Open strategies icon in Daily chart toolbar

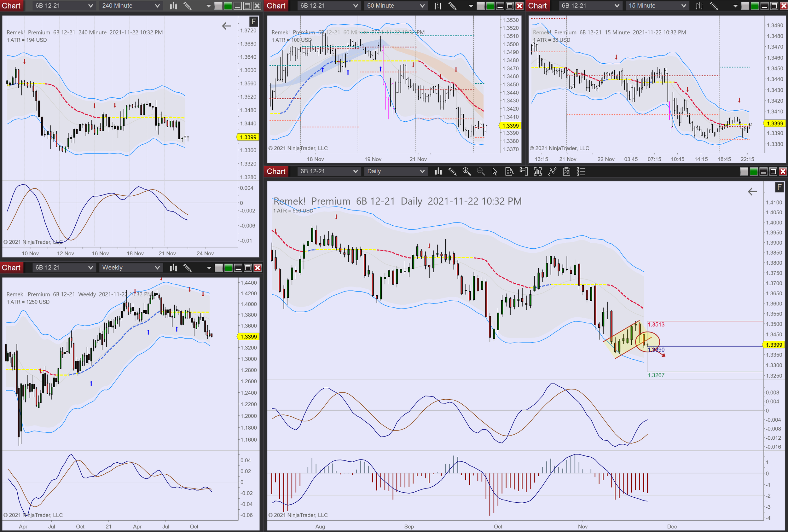click(x=567, y=171)
